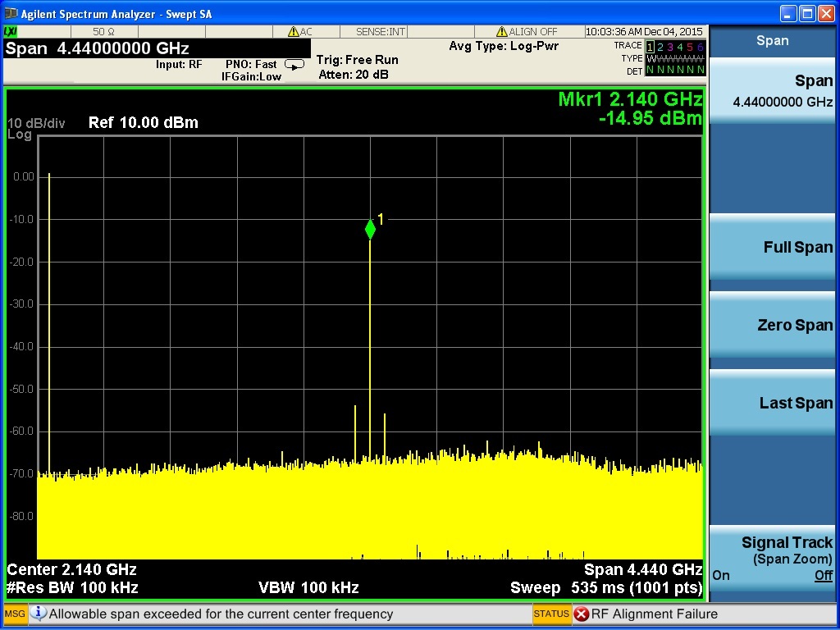Click the green Marker 1 diamond on trace
Viewport: 840px width, 630px height.
(x=370, y=230)
